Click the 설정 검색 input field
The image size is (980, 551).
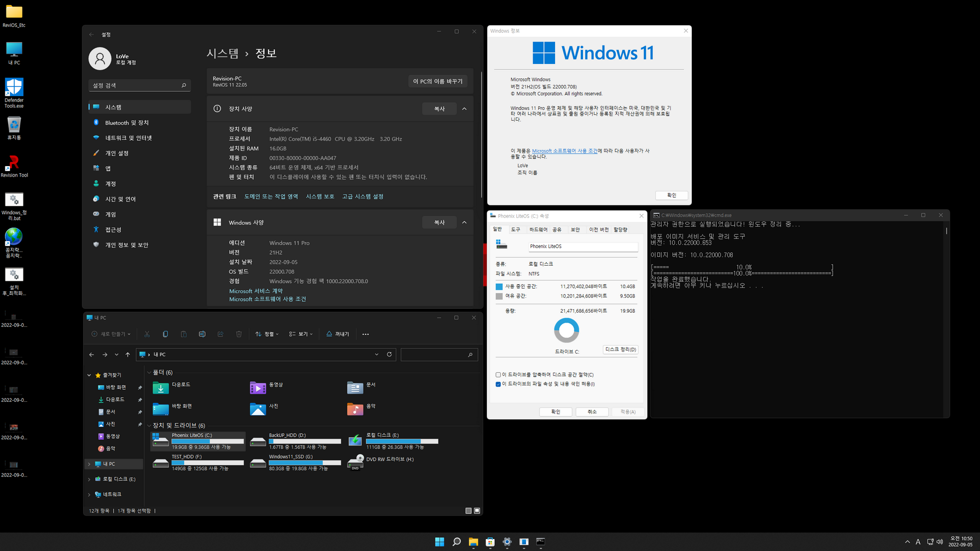click(139, 85)
